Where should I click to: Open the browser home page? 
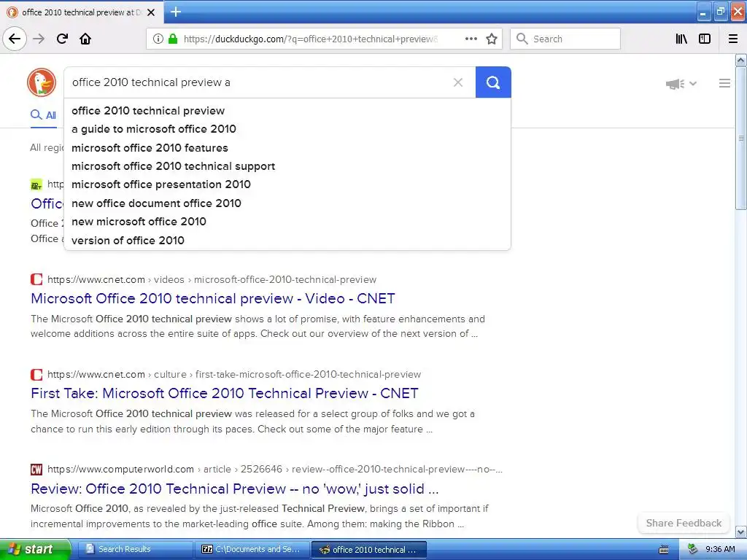(x=85, y=39)
